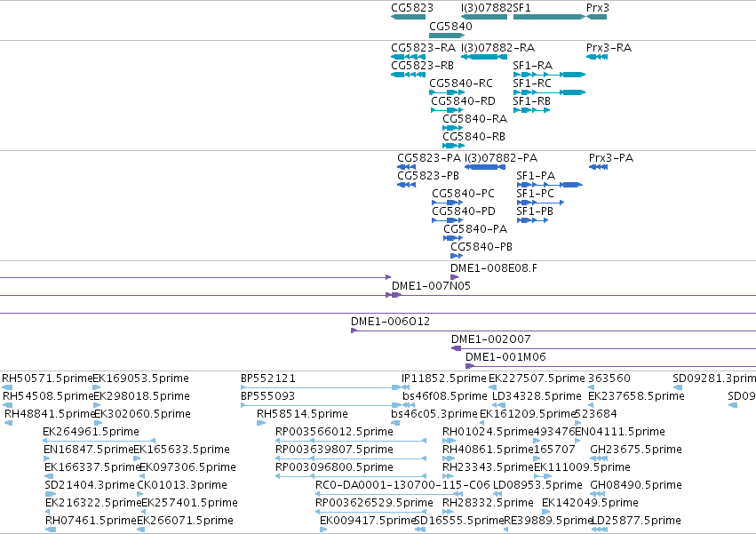The image size is (756, 534).
Task: Click the Prx3-PA protein label
Action: pos(611,158)
